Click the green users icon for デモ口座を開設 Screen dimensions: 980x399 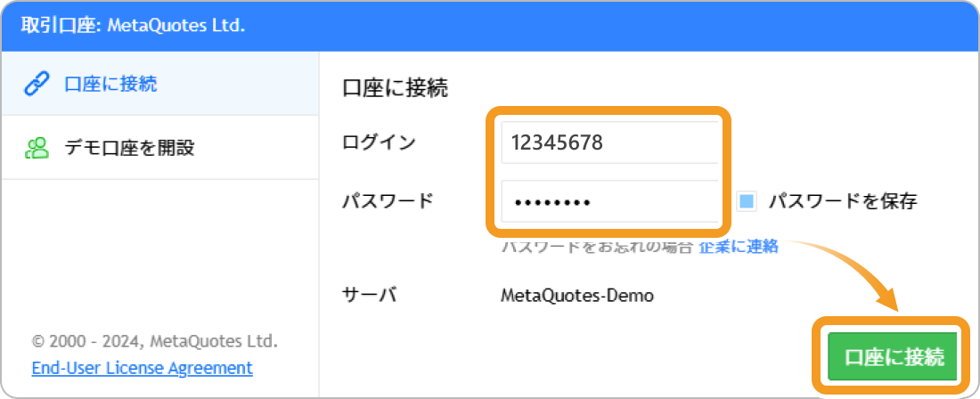[37, 148]
